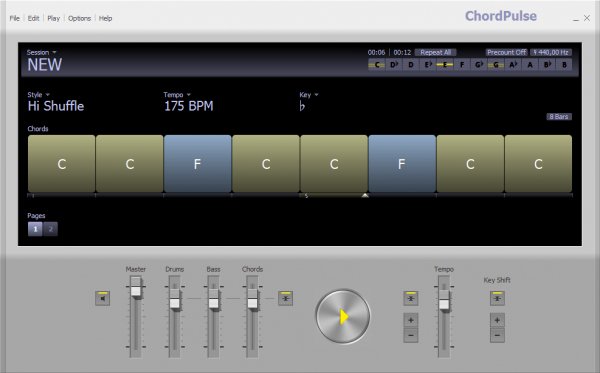Decrease tempo with the minus button

click(x=411, y=335)
